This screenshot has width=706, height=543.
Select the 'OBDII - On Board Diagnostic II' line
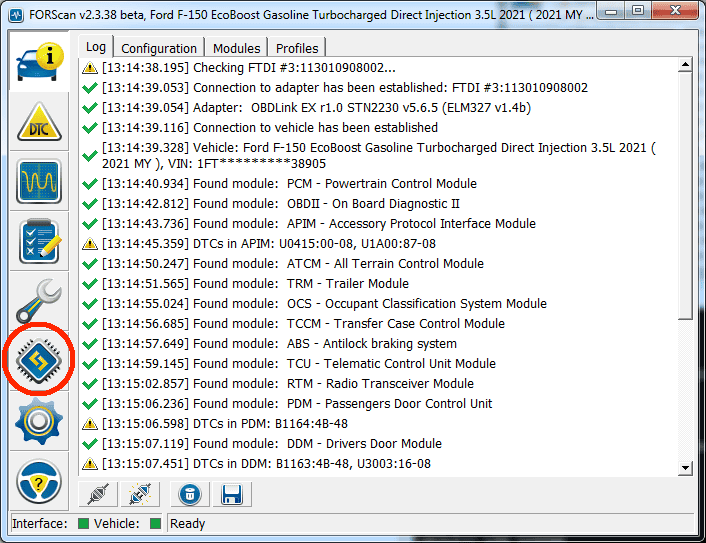click(378, 204)
